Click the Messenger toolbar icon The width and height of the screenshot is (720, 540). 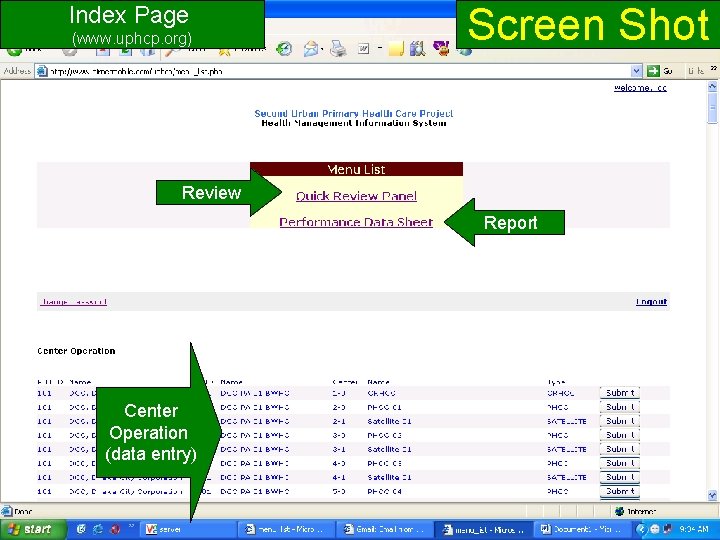pos(441,49)
